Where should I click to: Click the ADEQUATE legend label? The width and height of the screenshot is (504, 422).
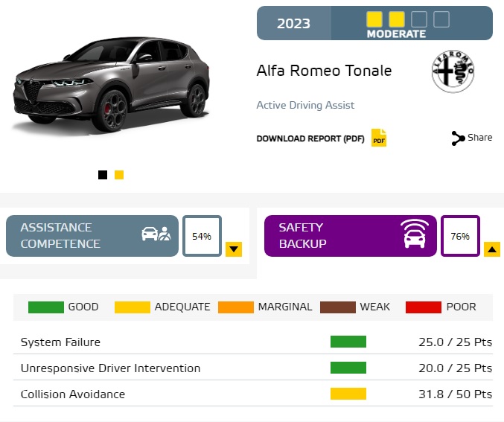point(182,307)
